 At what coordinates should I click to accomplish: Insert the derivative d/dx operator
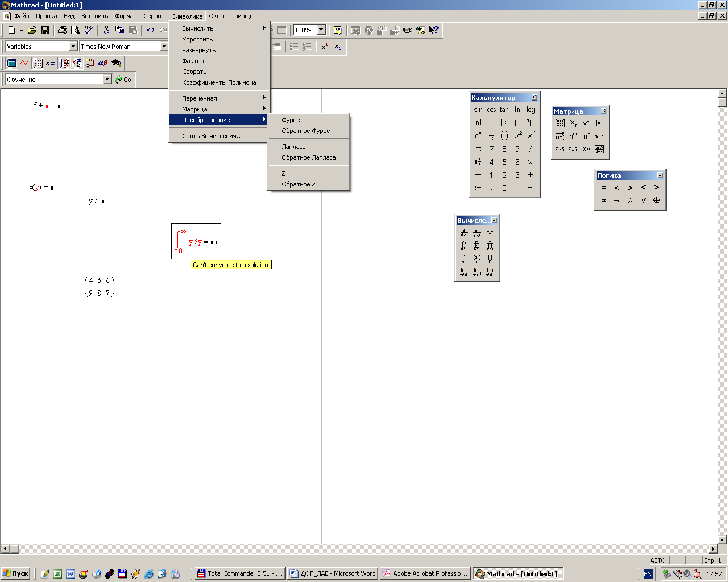point(464,232)
